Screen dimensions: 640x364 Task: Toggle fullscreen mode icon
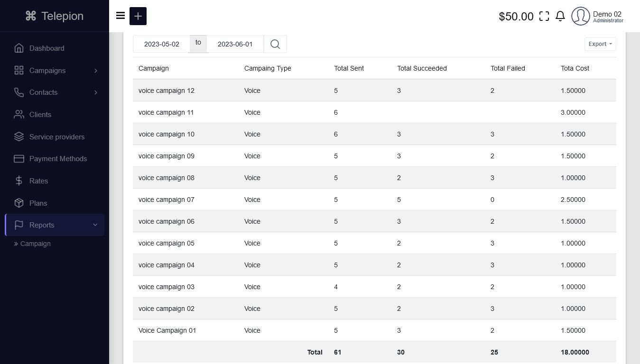click(x=544, y=16)
